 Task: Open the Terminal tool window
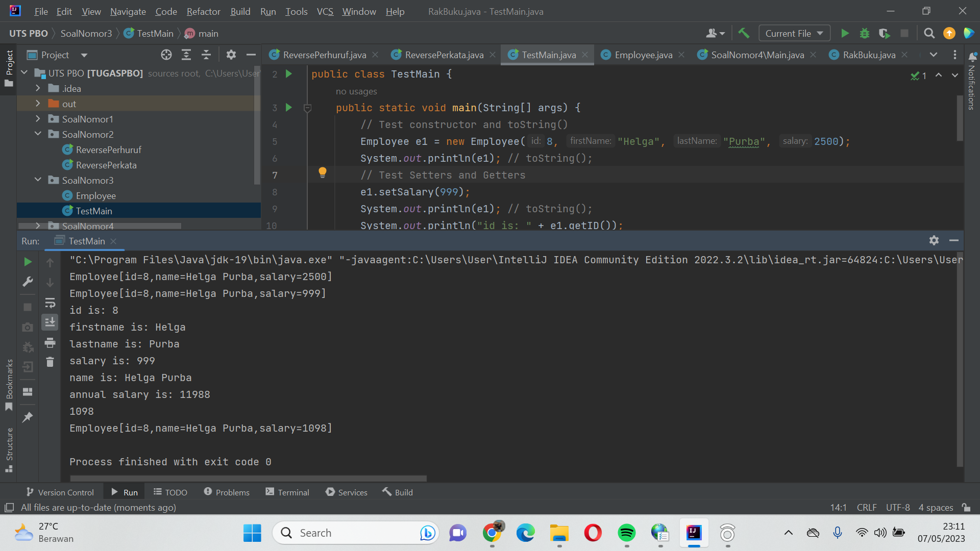(287, 492)
